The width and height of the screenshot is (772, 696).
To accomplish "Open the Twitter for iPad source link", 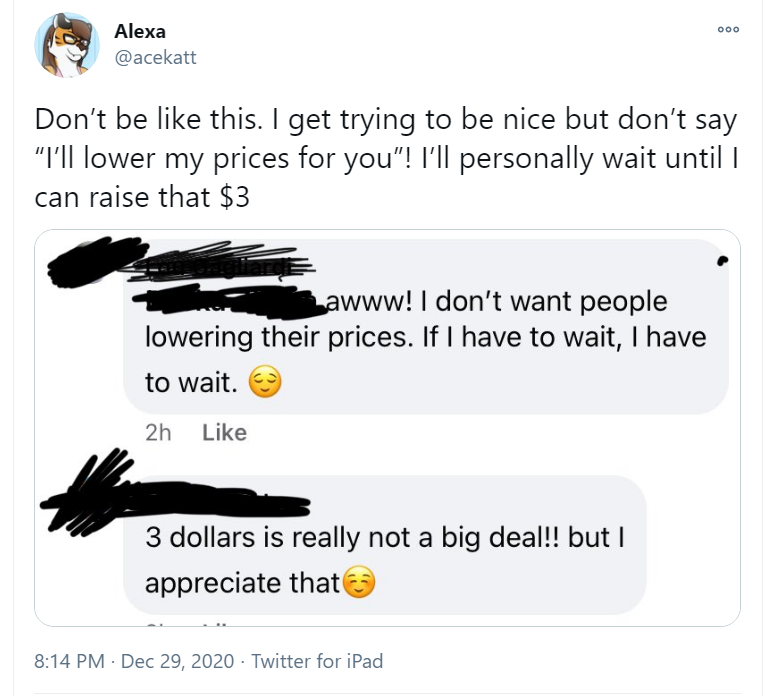I will 317,661.
